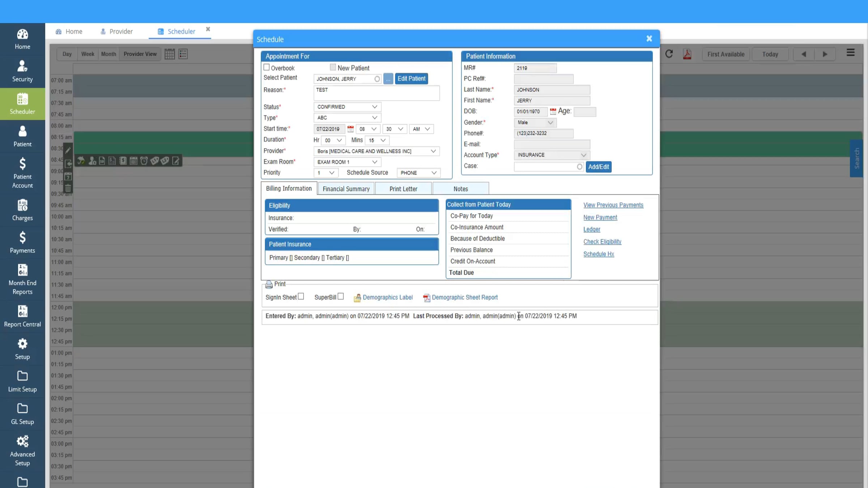The height and width of the screenshot is (488, 868).
Task: Click the refresh icon in scheduler toolbar
Action: coord(669,54)
